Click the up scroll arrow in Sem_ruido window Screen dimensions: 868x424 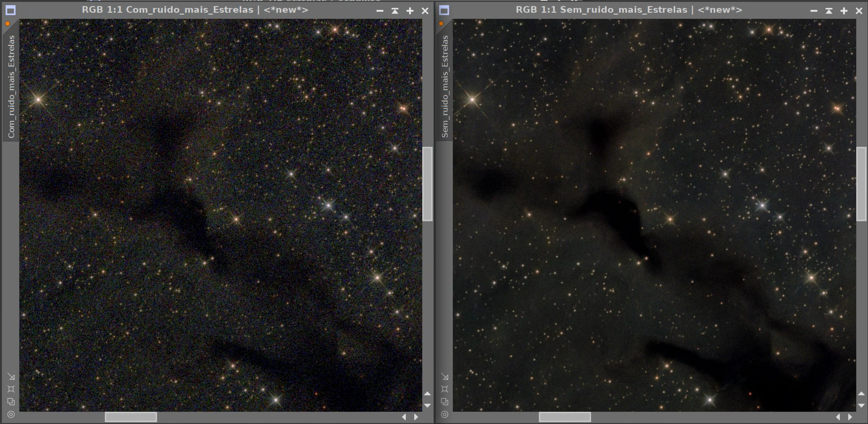(x=861, y=393)
